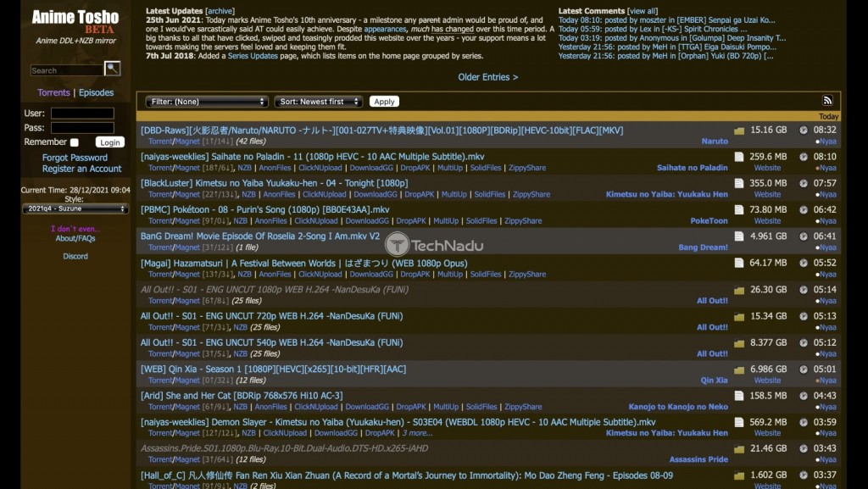Click file icon beside 158.5 MB
This screenshot has width=868, height=489.
pyautogui.click(x=739, y=396)
